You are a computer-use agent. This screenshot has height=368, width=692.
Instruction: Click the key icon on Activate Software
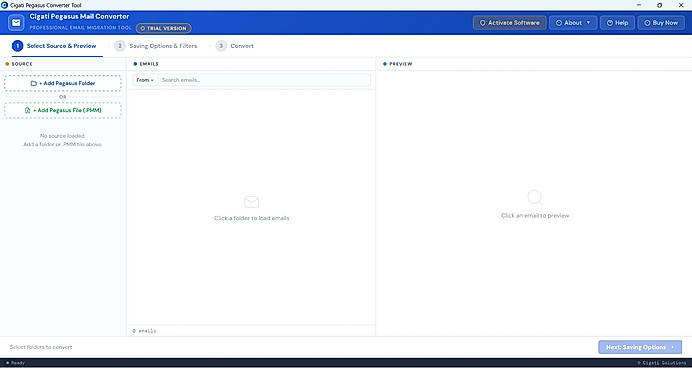(482, 23)
